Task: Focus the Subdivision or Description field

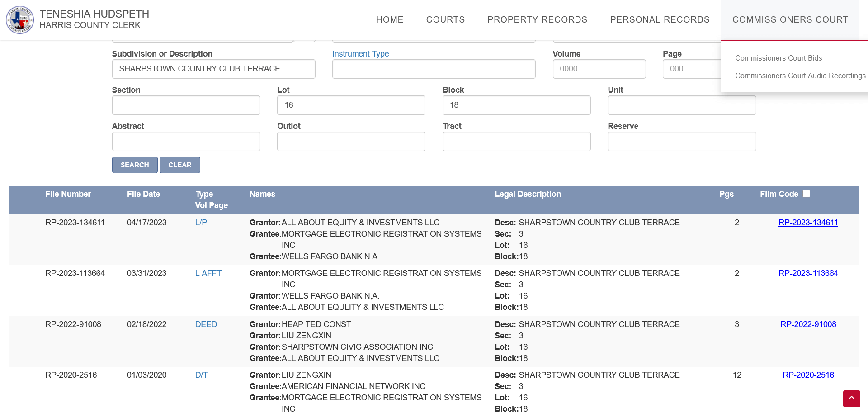Action: 213,69
